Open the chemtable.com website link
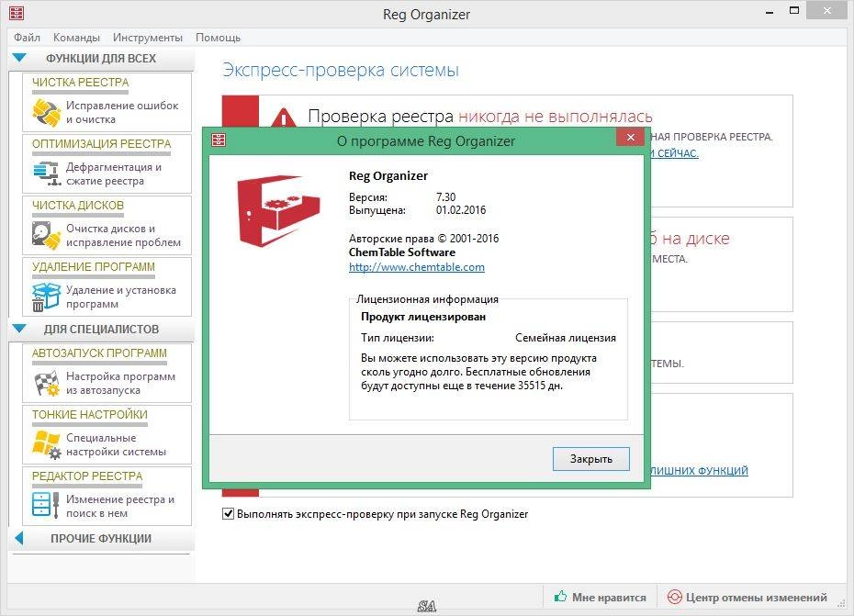Image resolution: width=854 pixels, height=616 pixels. click(x=417, y=267)
